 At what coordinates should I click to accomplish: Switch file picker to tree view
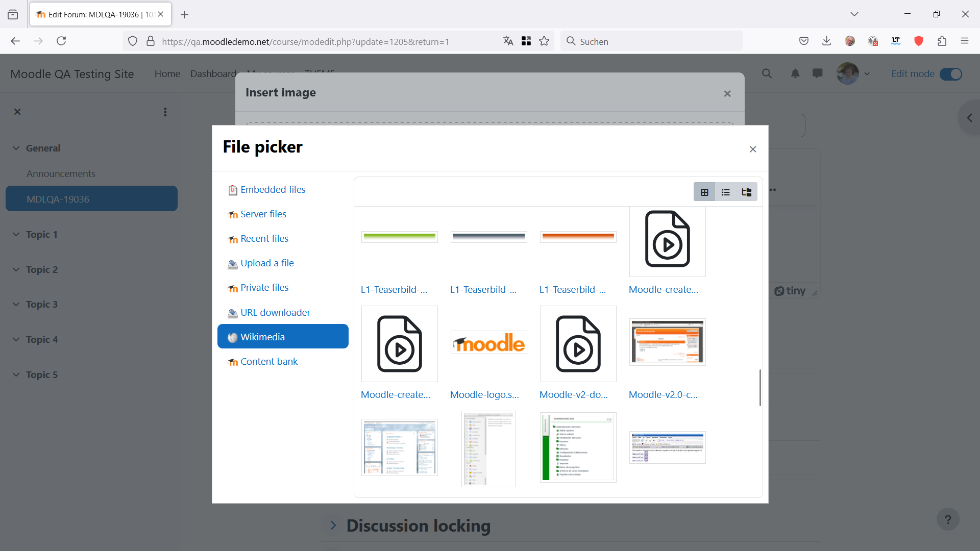coord(746,192)
